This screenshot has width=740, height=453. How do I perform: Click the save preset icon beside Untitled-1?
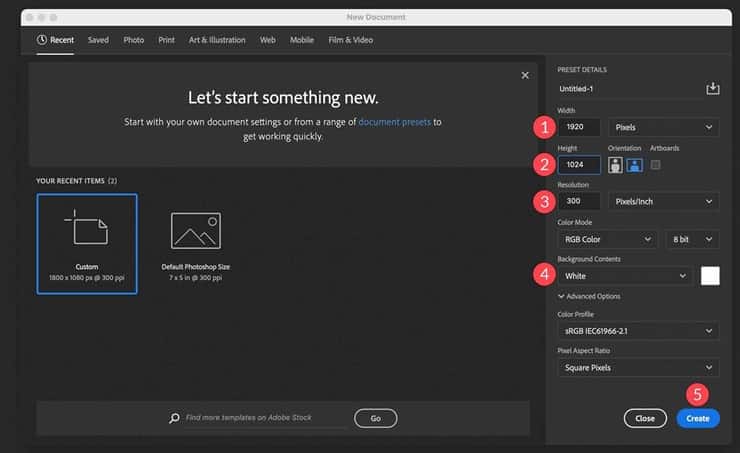(x=712, y=89)
